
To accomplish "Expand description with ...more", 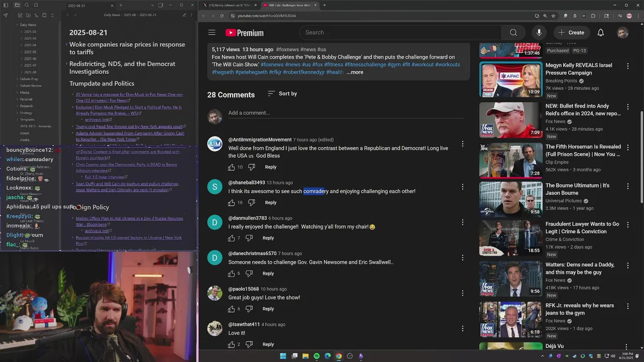I will tap(355, 72).
